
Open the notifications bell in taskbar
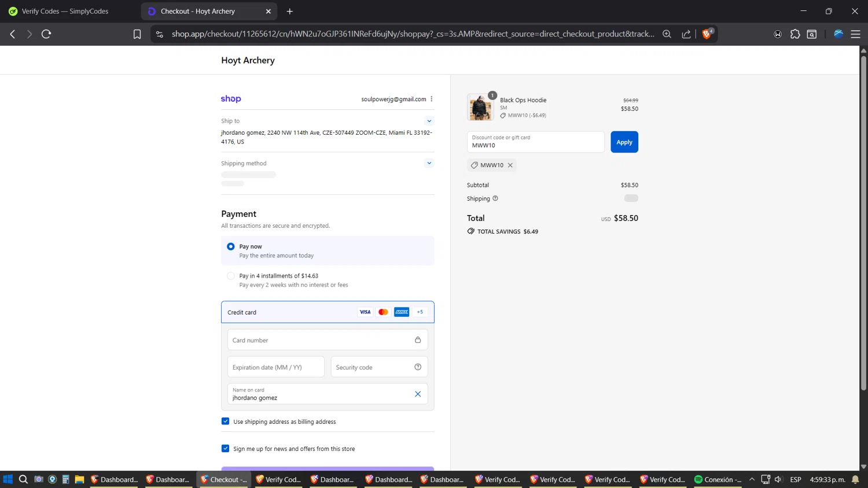pos(855,479)
